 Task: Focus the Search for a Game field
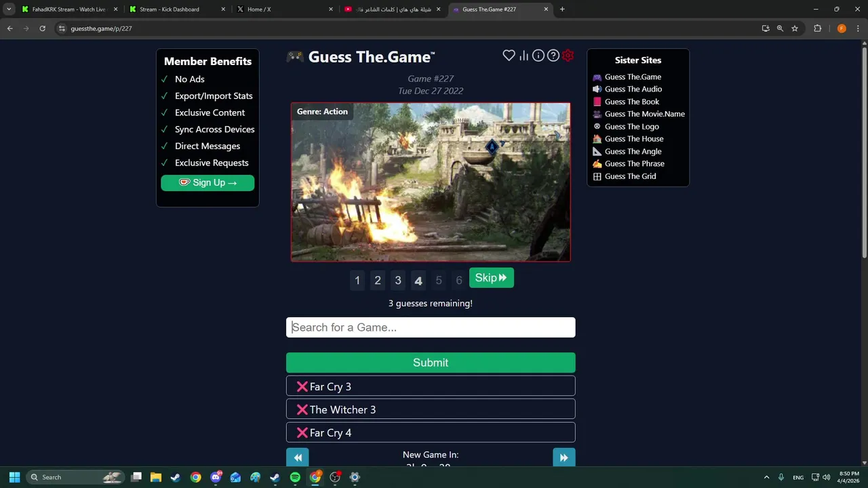(431, 327)
